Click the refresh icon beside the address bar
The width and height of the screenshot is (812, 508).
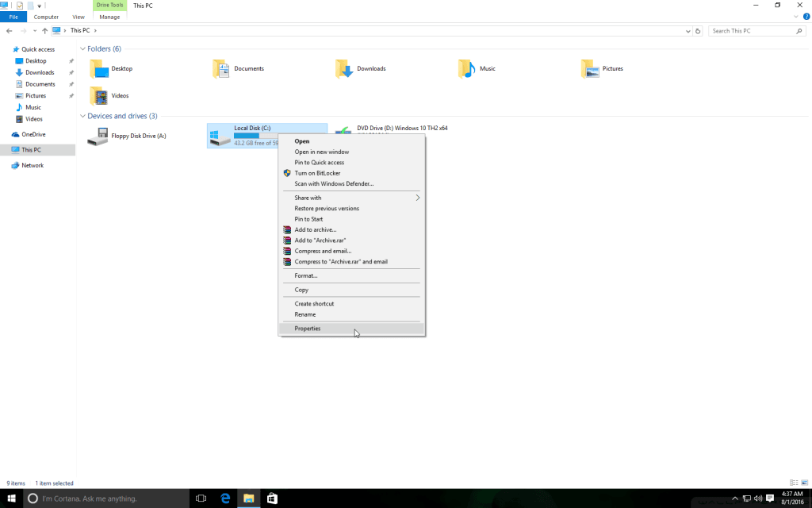click(699, 30)
